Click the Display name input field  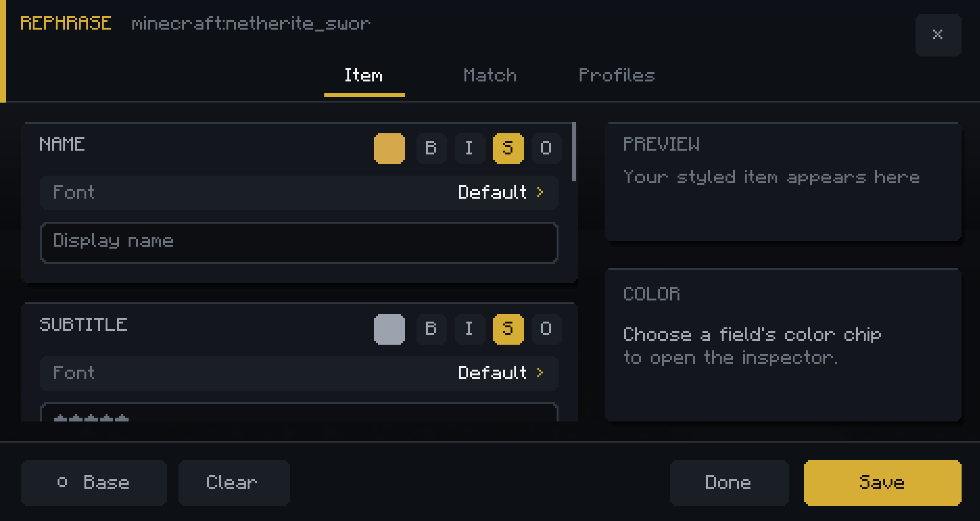pyautogui.click(x=299, y=242)
